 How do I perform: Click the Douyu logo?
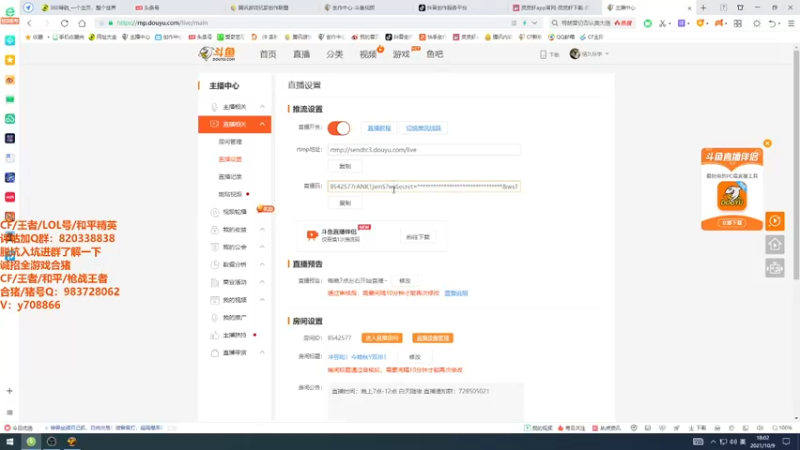(217, 54)
